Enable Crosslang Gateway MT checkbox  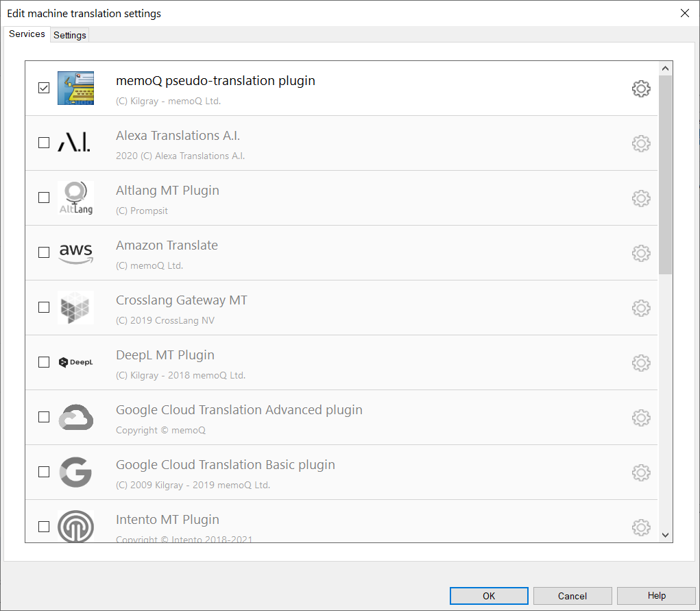click(44, 307)
